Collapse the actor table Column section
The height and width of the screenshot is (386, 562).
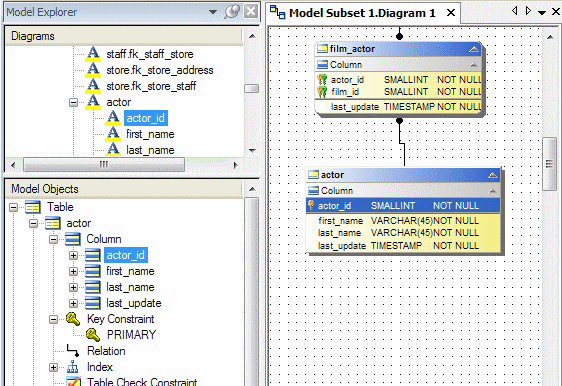(x=492, y=191)
